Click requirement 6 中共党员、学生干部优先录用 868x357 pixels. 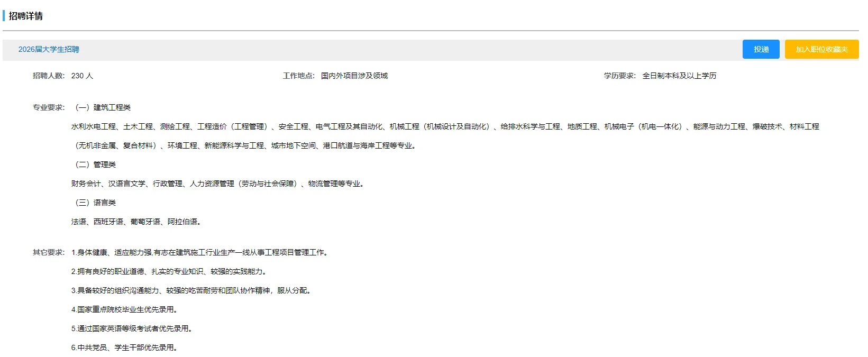125,347
